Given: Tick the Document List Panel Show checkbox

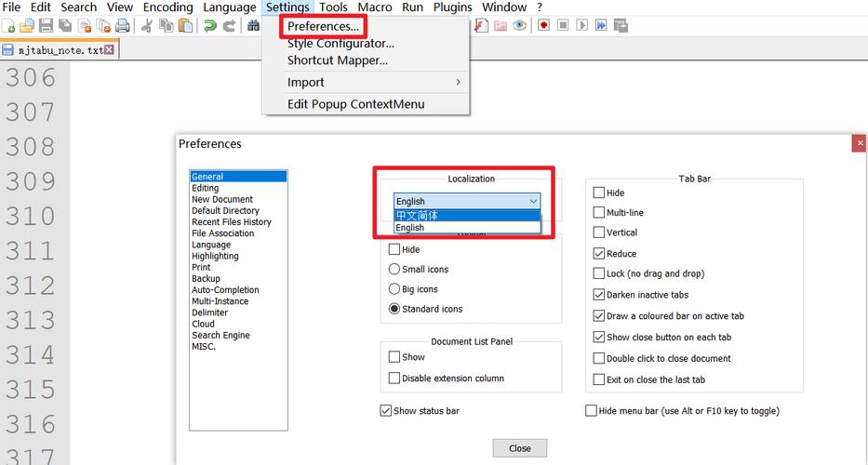Looking at the screenshot, I should pos(394,357).
